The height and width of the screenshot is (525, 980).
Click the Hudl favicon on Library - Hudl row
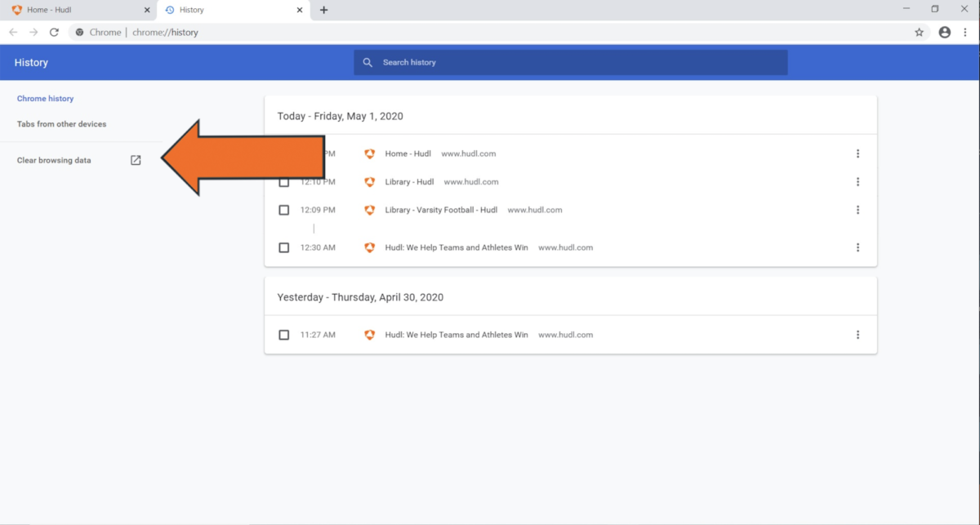(369, 182)
